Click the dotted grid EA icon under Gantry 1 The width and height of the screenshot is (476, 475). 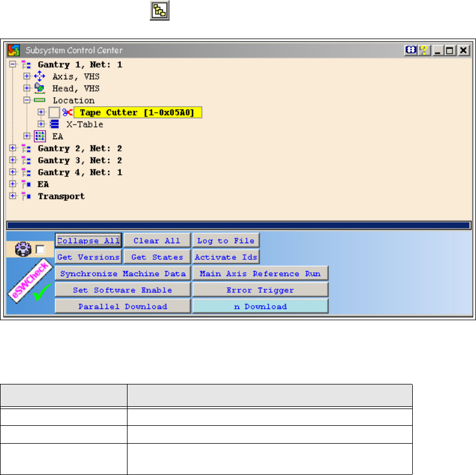(x=40, y=136)
